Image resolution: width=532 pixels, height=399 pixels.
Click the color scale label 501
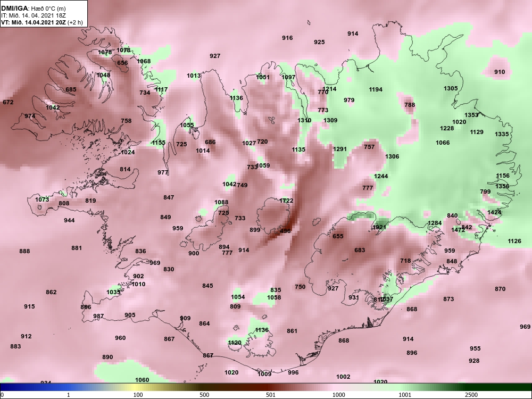(x=271, y=395)
